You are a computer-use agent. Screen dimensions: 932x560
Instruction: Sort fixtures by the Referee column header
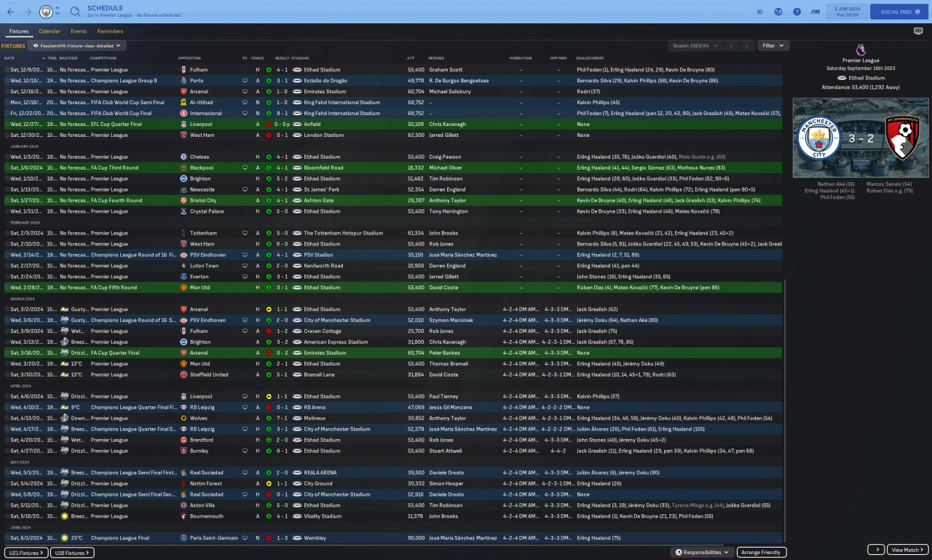(x=436, y=58)
